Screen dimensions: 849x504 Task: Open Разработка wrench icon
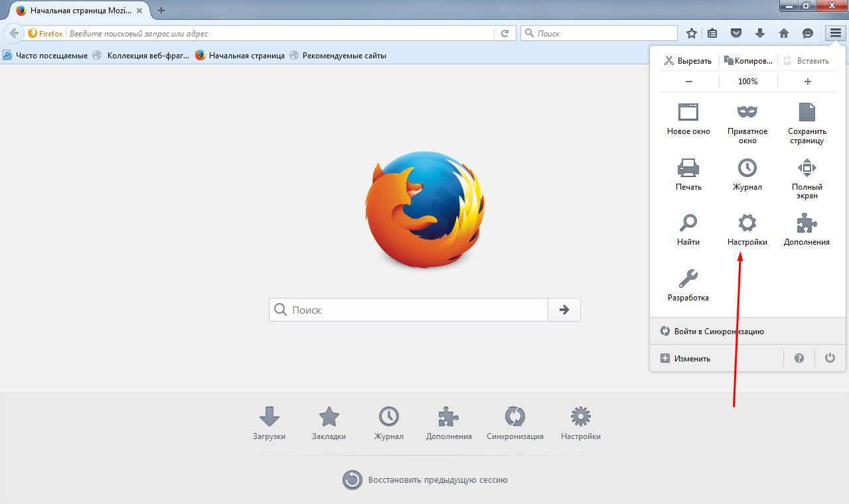tap(688, 285)
